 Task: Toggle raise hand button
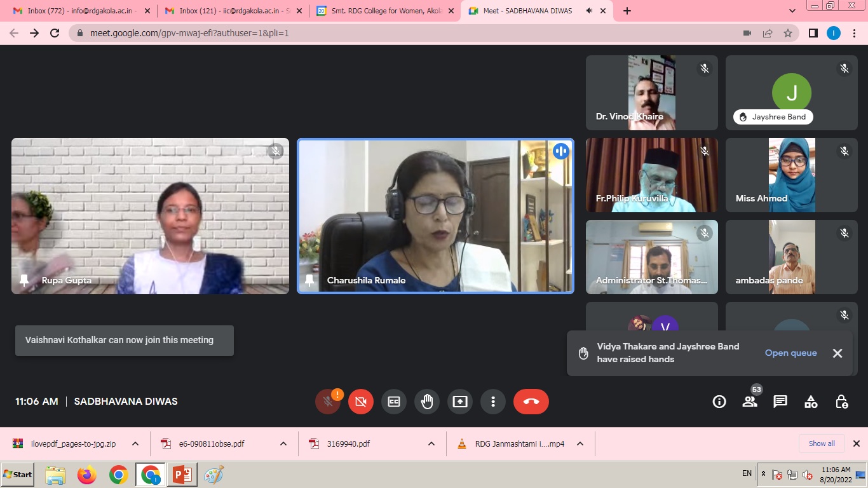pos(426,402)
